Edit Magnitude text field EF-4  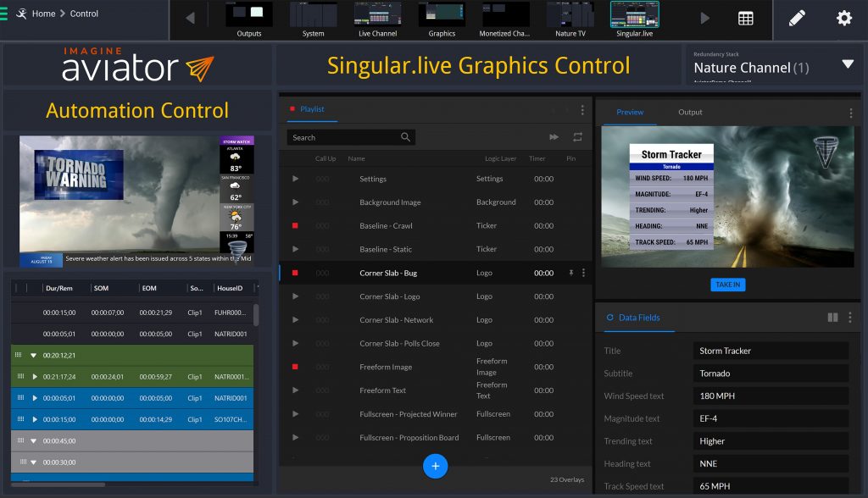771,418
